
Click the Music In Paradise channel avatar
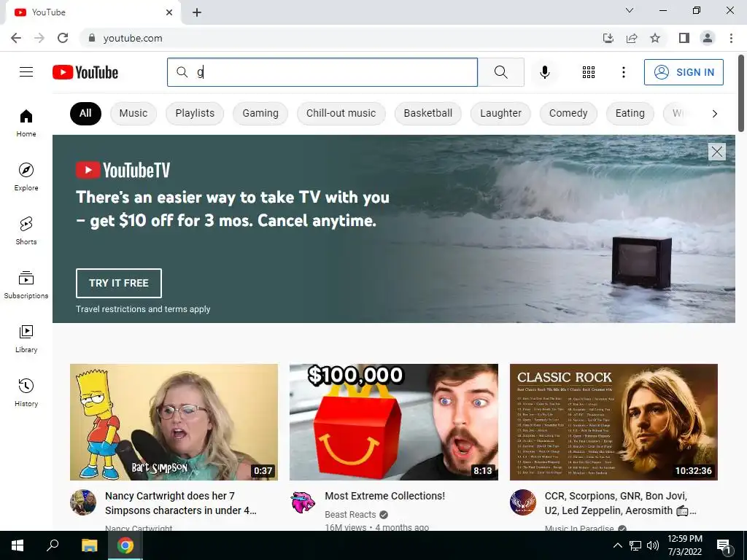(x=522, y=502)
